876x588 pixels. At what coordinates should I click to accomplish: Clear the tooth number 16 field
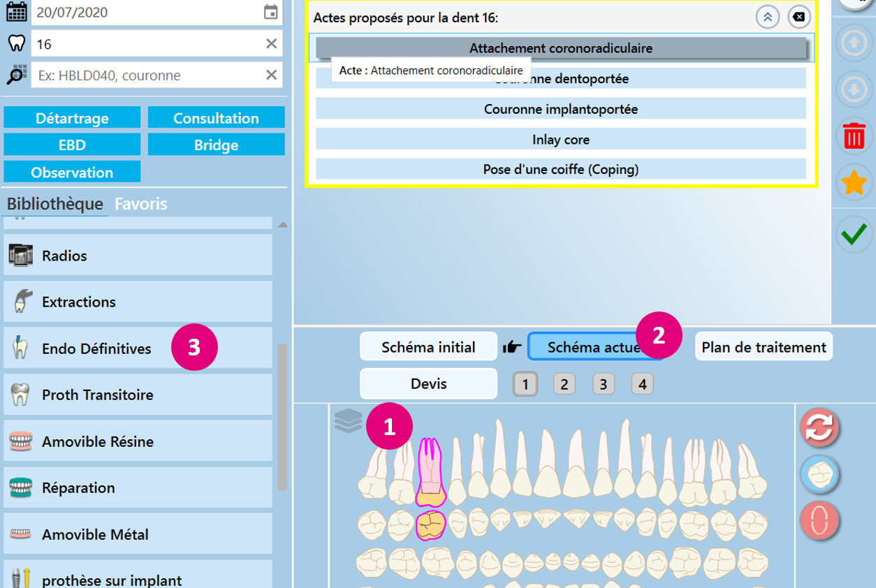[x=271, y=44]
